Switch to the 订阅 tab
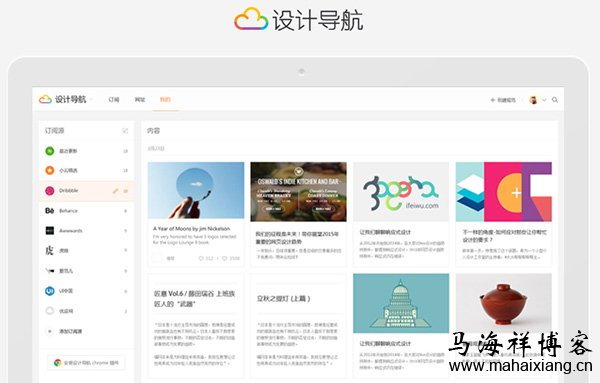600x383 pixels. point(114,99)
